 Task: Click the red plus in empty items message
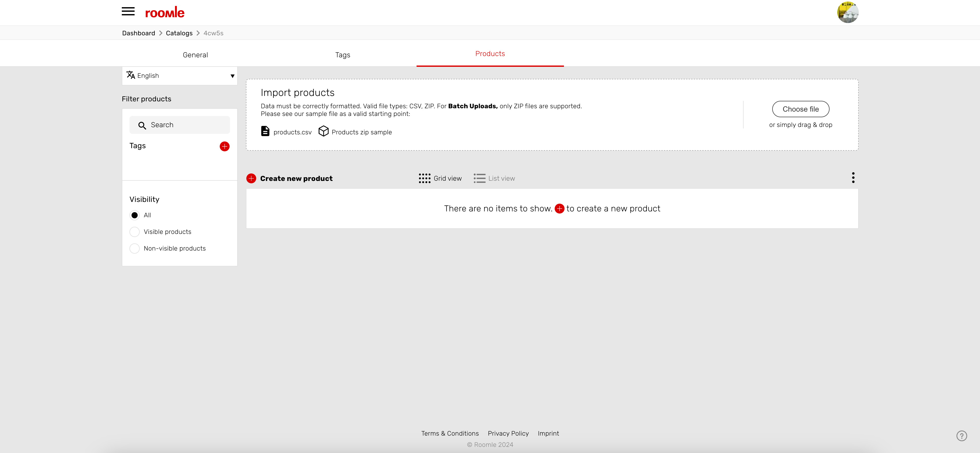[x=559, y=209]
